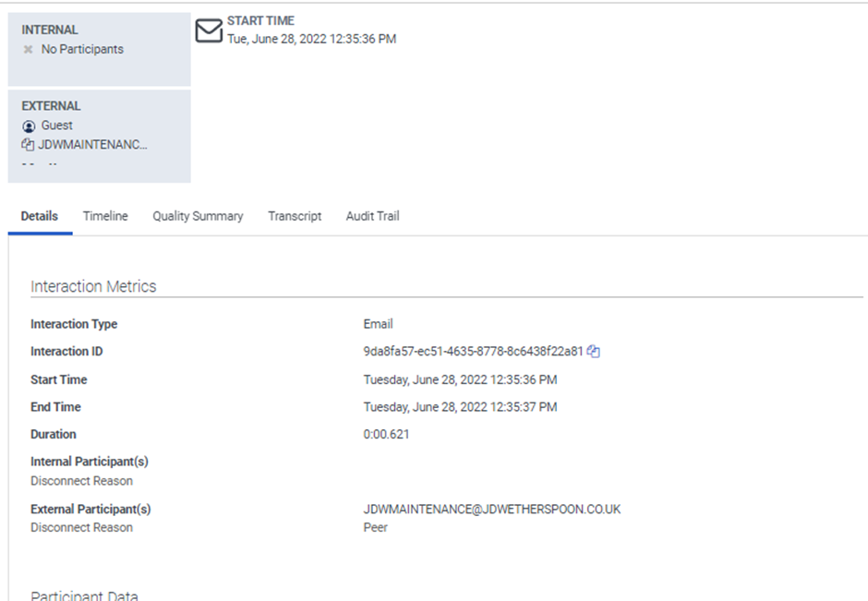This screenshot has width=868, height=601.
Task: Open the Quality Summary tab
Action: (x=198, y=216)
